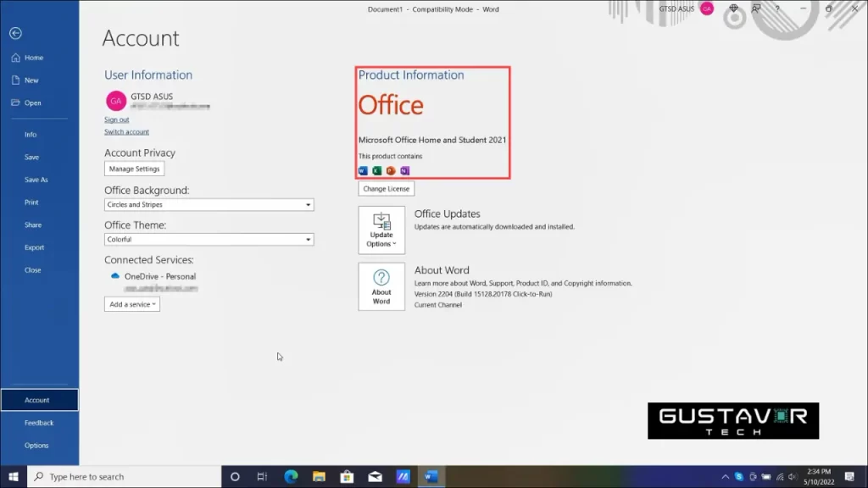Click the GA user avatar under User Information
The width and height of the screenshot is (868, 488).
click(116, 101)
